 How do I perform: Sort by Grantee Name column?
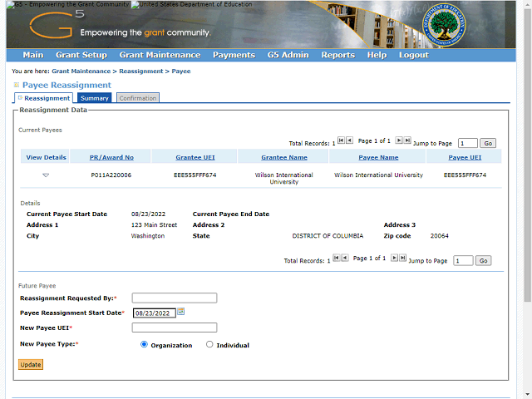[284, 157]
